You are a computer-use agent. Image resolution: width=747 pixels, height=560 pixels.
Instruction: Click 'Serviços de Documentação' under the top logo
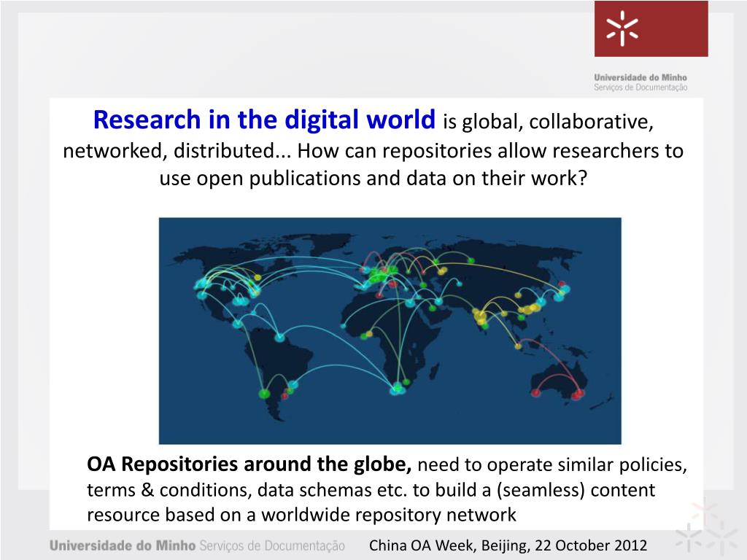tap(640, 87)
